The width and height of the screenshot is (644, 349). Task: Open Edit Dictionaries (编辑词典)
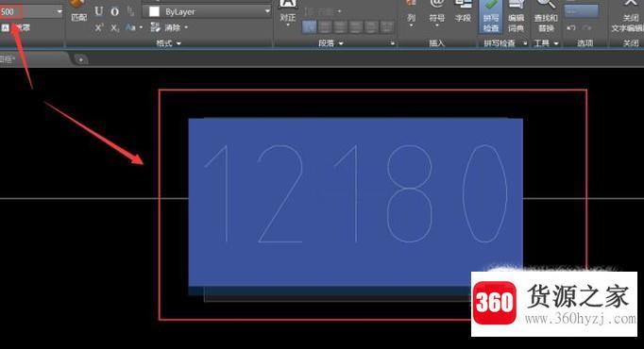click(x=516, y=16)
